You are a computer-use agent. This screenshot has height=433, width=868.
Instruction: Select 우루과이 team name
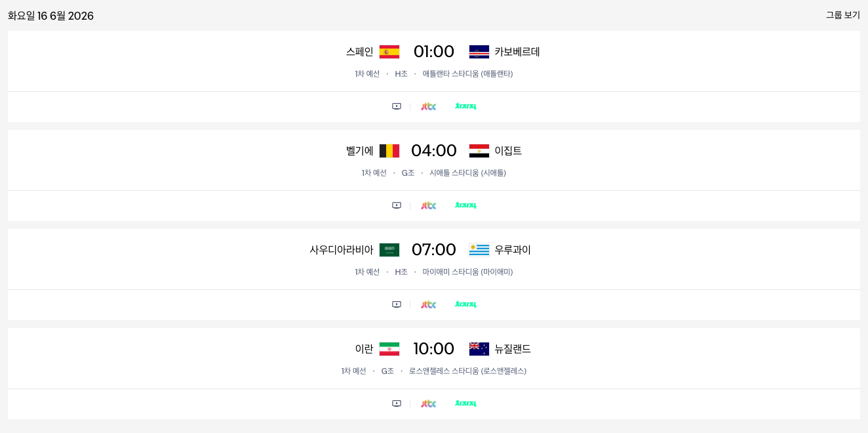click(513, 250)
